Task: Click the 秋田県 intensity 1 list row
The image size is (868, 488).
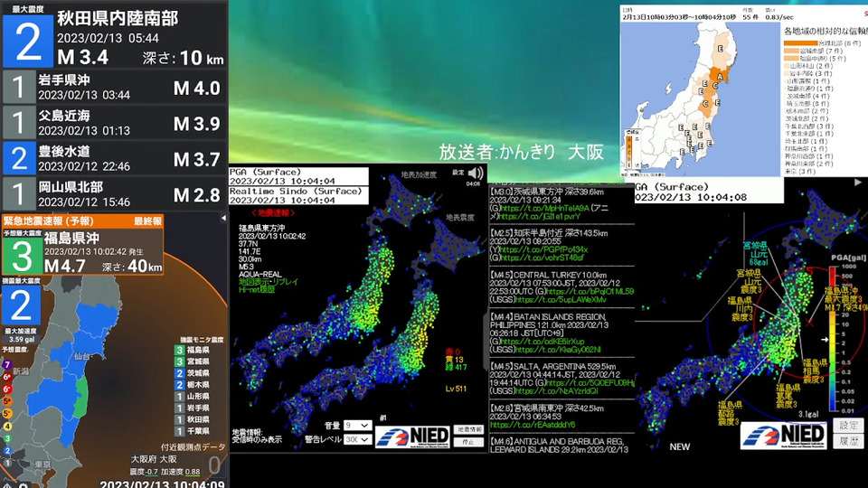Action: coord(193,420)
